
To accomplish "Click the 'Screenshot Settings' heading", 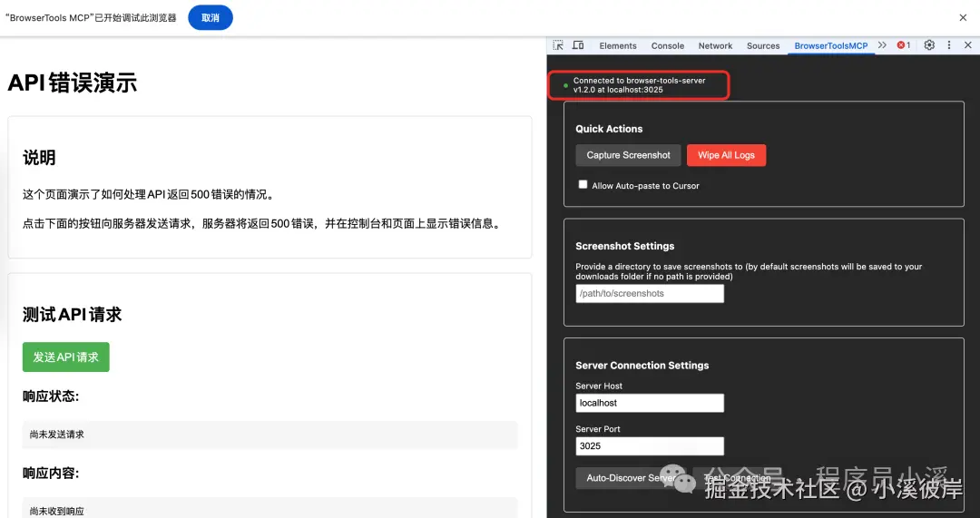I will coord(624,246).
